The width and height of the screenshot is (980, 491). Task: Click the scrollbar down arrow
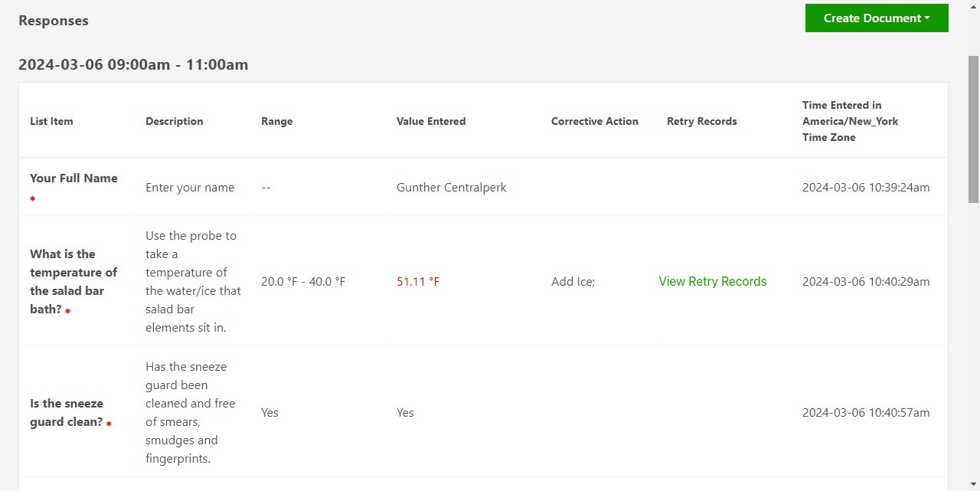(974, 485)
